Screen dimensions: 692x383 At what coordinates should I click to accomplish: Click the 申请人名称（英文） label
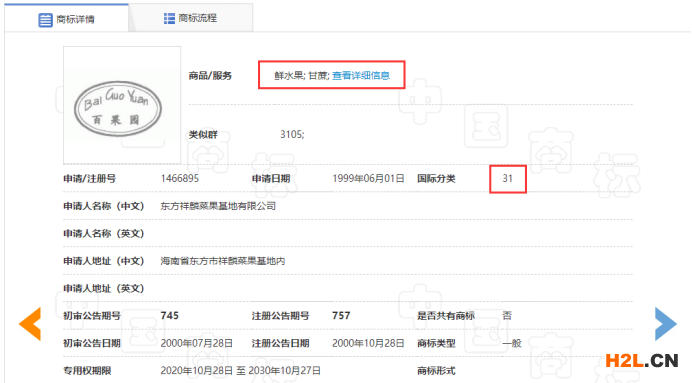click(104, 233)
